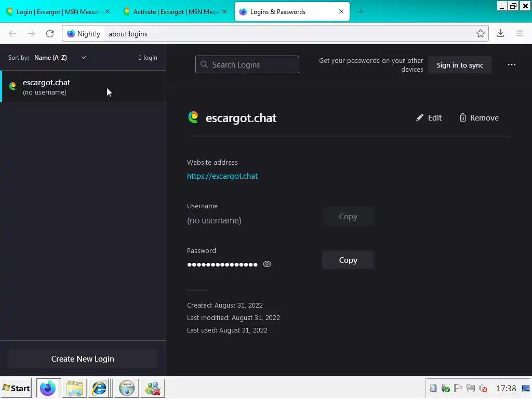Click the escargot.chat heading logo
Viewport: 532px width, 399px height.
pos(193,117)
